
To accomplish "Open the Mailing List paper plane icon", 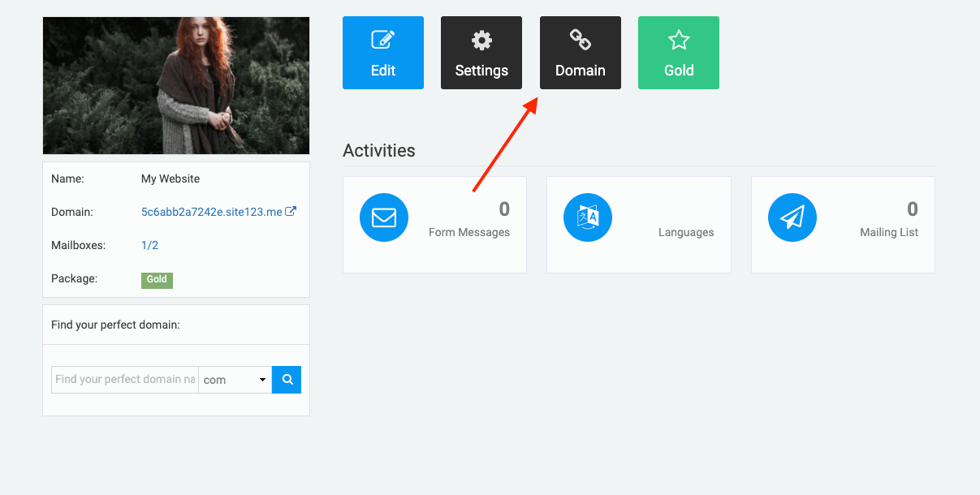I will [x=792, y=217].
